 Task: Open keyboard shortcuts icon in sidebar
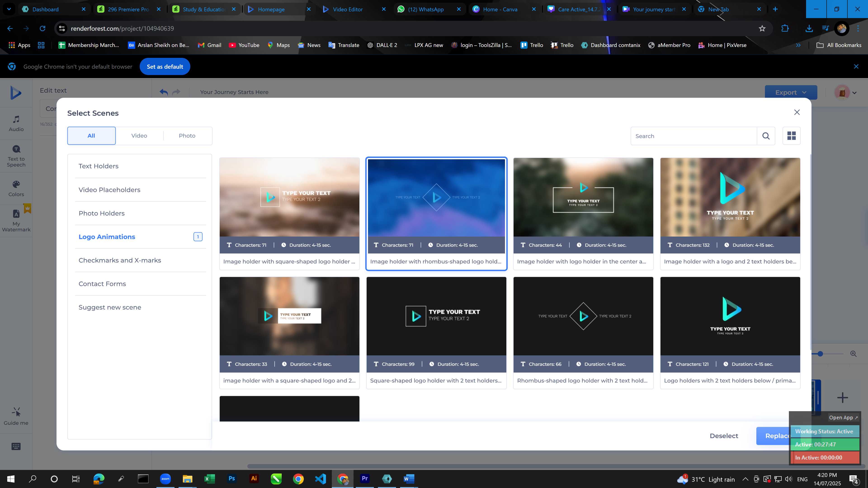point(16,447)
